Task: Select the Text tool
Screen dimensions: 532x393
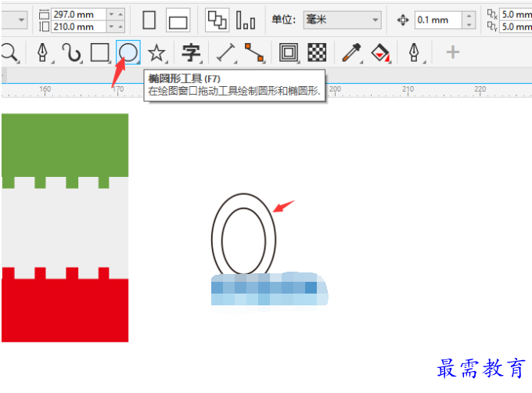Action: tap(191, 53)
